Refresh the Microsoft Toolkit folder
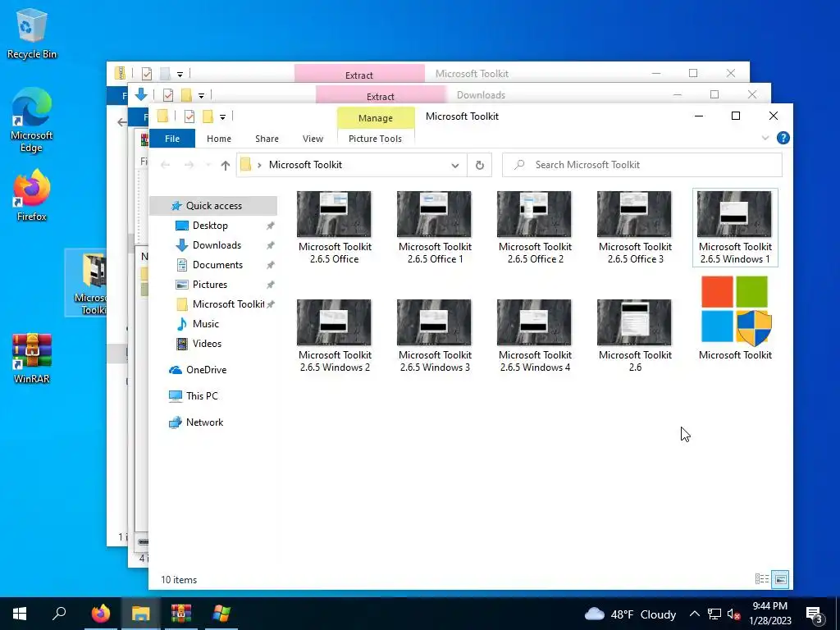This screenshot has width=840, height=630. tap(479, 166)
